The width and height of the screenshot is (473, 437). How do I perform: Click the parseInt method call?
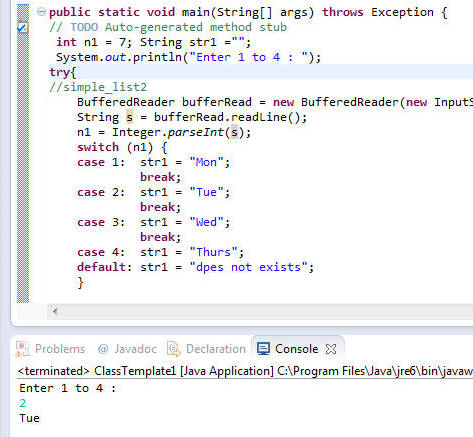point(195,132)
